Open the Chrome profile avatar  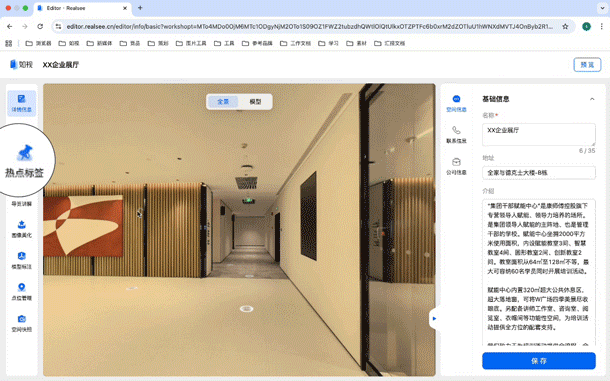[x=586, y=26]
